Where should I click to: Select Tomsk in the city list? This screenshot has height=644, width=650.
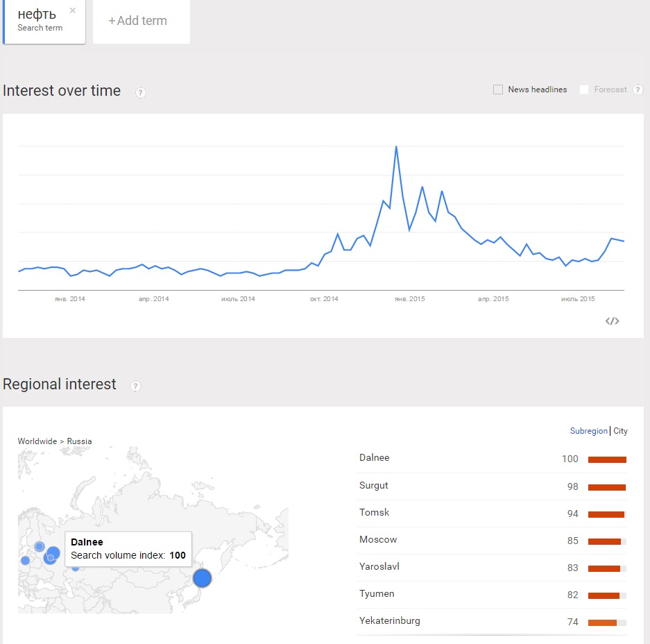[375, 513]
